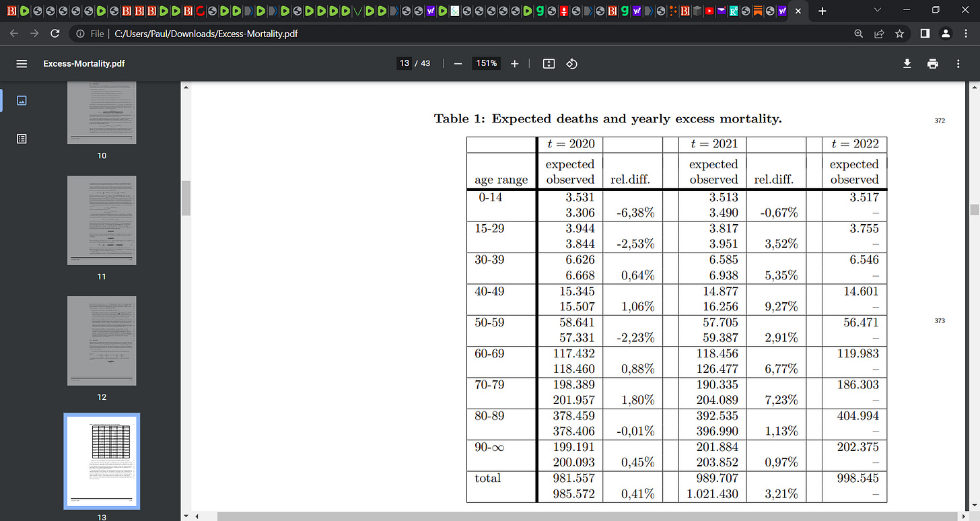The height and width of the screenshot is (521, 980).
Task: Click the margin line number 372
Action: (x=940, y=120)
